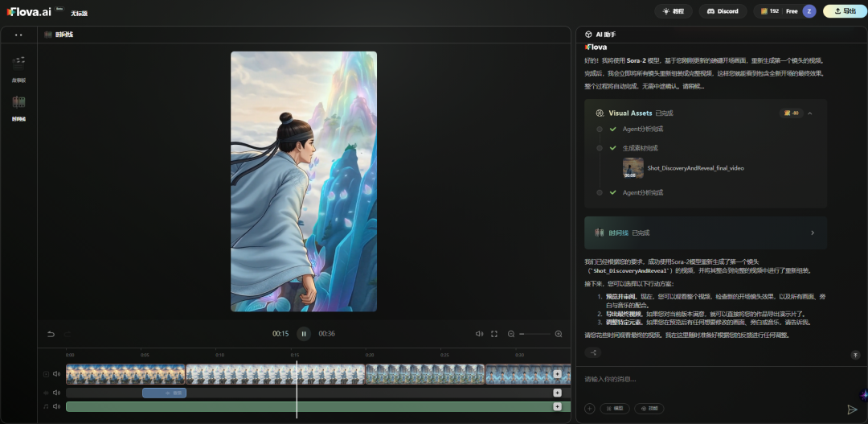Screen dimensions: 868x424
Task: Click the 导出 export button
Action: (x=844, y=11)
